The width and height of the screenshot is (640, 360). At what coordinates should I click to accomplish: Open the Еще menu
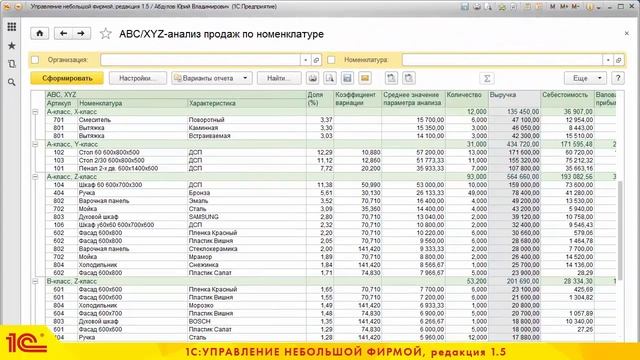coord(585,78)
